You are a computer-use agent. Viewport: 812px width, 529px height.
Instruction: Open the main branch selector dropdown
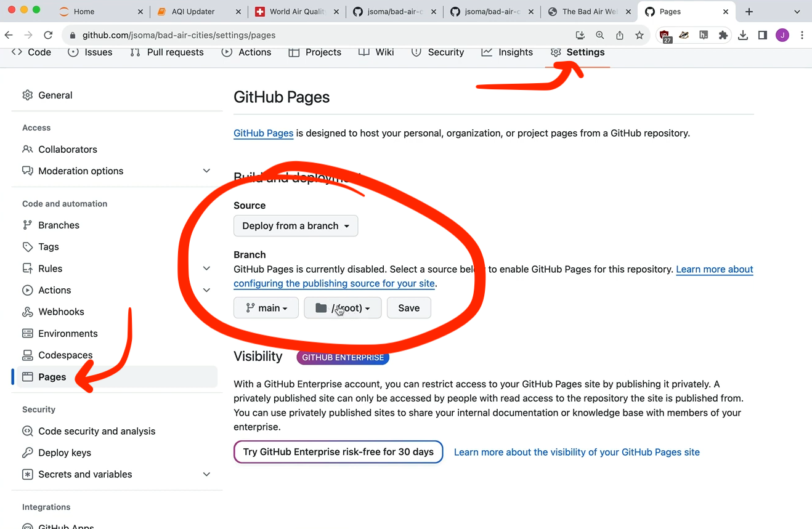tap(266, 308)
